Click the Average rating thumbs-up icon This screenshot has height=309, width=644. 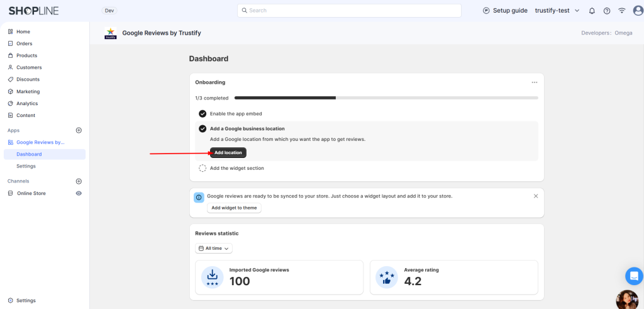coord(387,278)
